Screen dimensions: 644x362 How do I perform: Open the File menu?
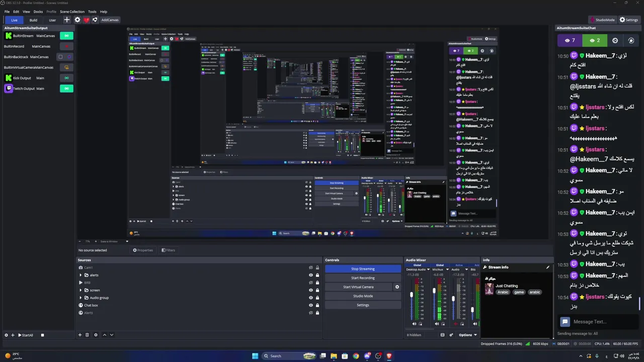(x=7, y=12)
